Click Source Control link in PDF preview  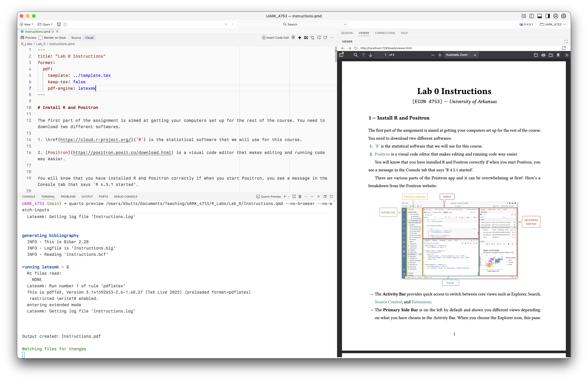click(388, 302)
